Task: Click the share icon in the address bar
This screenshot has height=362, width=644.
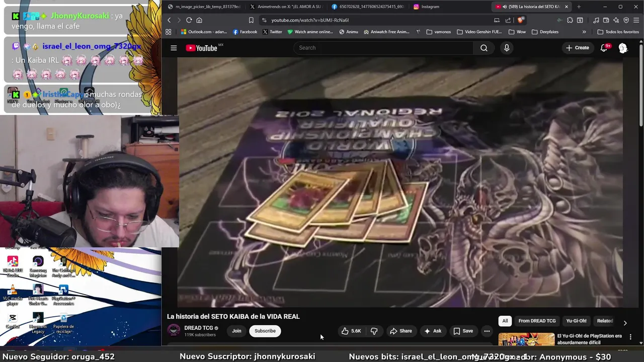Action: tap(508, 20)
